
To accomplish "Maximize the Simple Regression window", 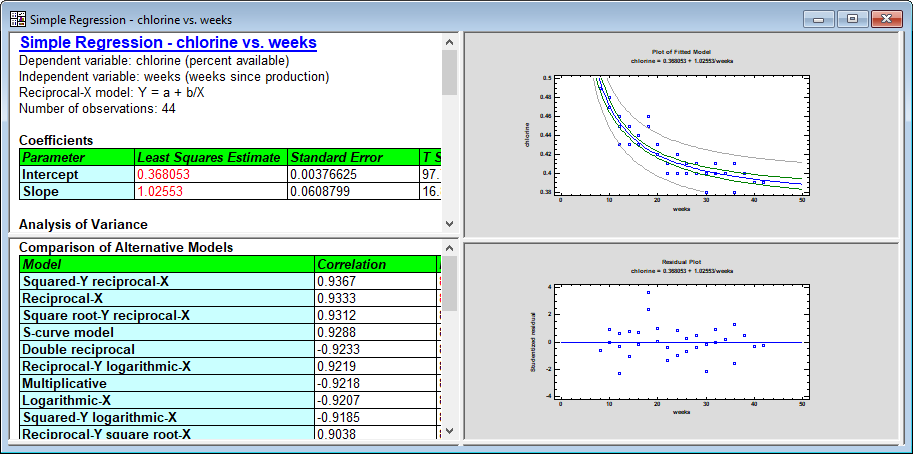I will click(852, 18).
